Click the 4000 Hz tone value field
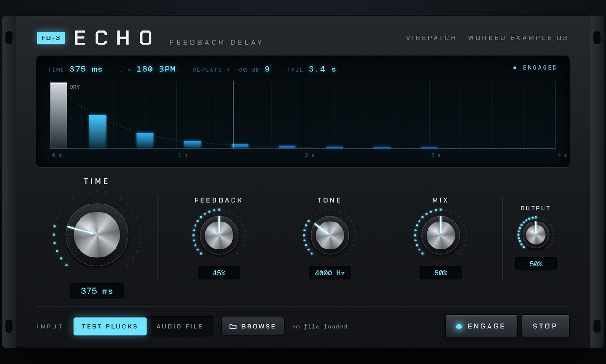606x364 pixels. pyautogui.click(x=330, y=273)
